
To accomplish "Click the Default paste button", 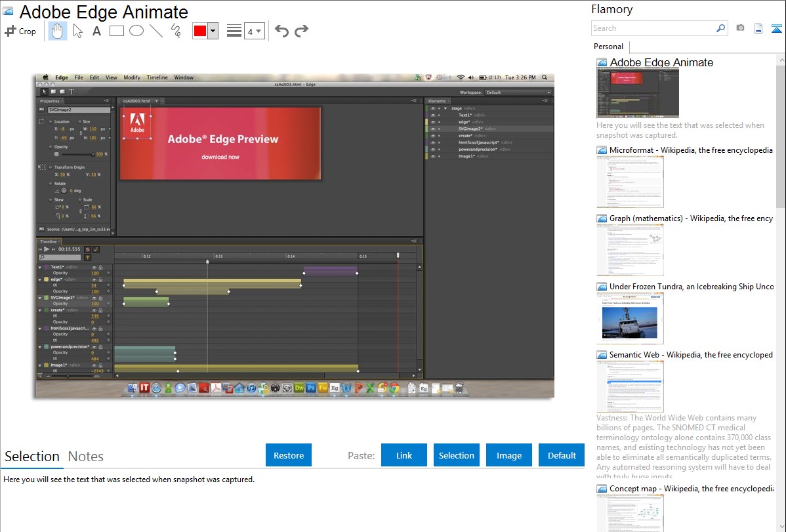I will point(562,455).
